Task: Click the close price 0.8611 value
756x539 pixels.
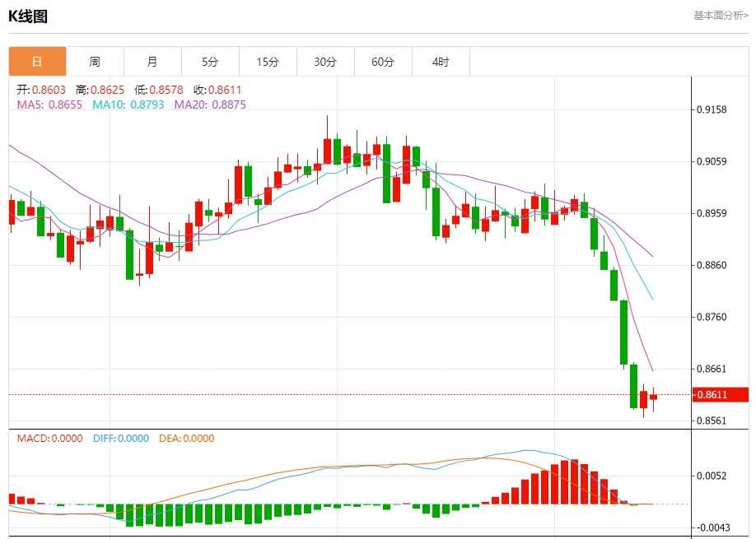Action: (x=225, y=90)
